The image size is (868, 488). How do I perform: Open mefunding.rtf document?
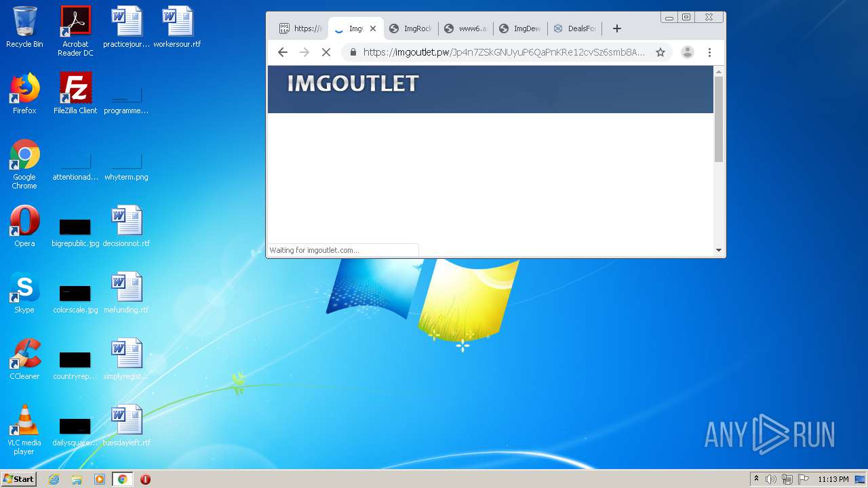(126, 293)
